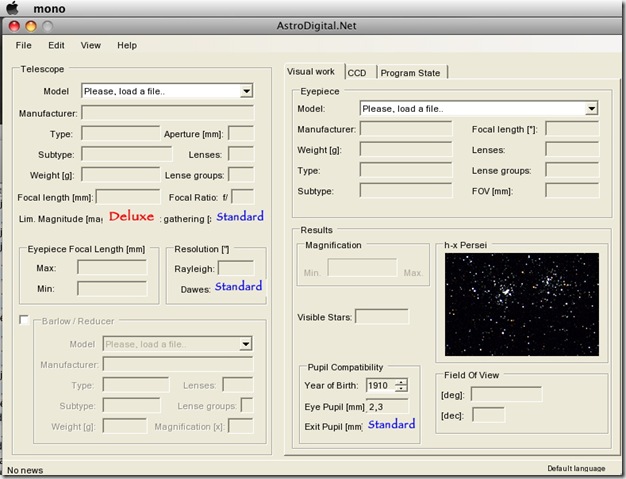Expand the Telescope Model dropdown
Image resolution: width=626 pixels, height=479 pixels.
246,91
